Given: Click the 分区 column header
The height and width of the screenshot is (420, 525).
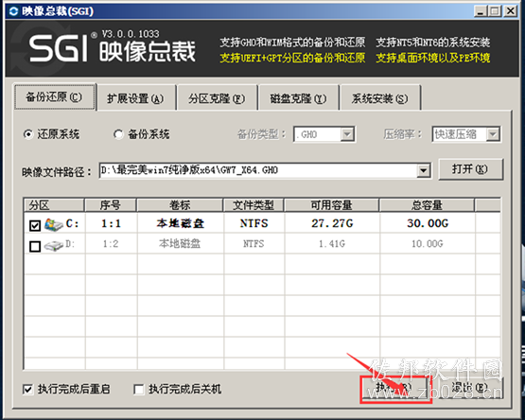Looking at the screenshot, I should [54, 205].
